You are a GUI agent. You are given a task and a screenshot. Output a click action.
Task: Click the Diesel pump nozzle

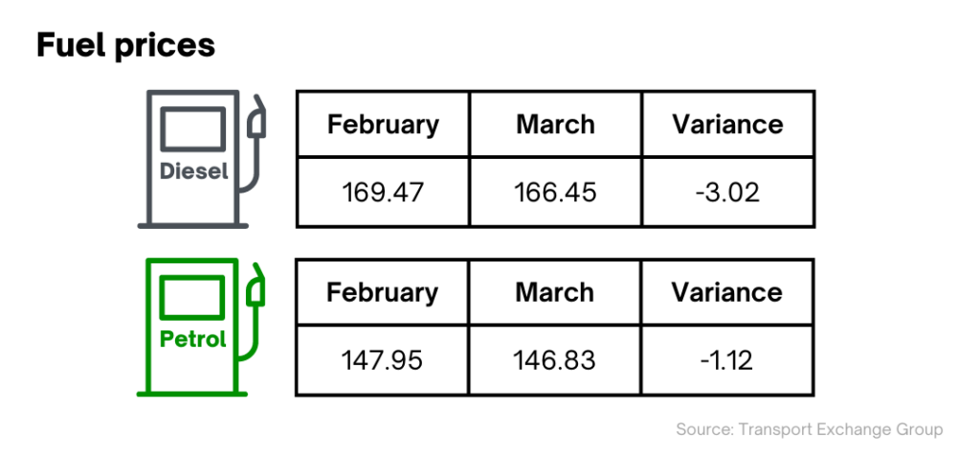click(256, 117)
